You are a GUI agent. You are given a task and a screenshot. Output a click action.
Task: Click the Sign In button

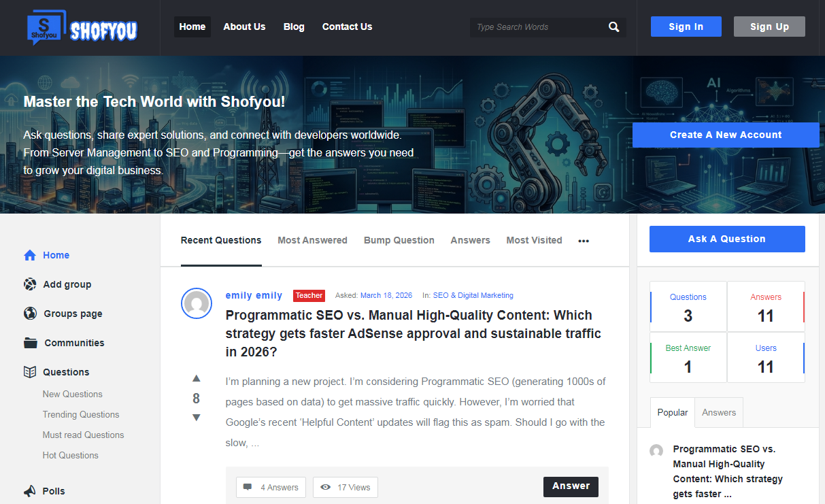(686, 27)
